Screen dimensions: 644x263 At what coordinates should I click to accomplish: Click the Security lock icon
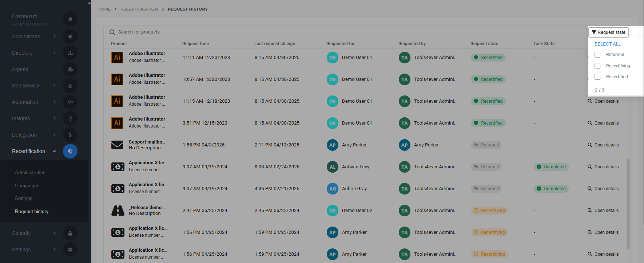[x=70, y=233]
